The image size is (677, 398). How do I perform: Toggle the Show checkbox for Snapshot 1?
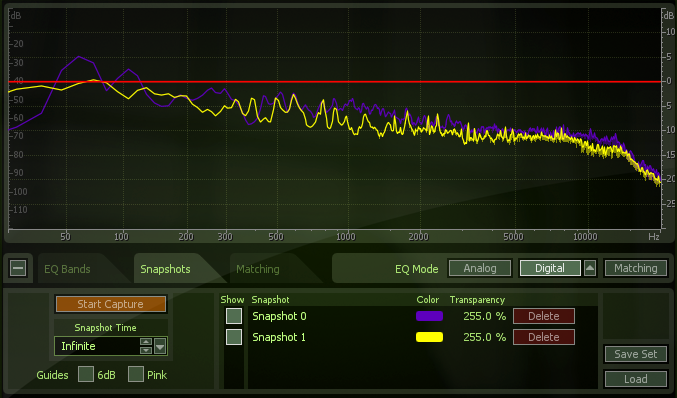(234, 337)
